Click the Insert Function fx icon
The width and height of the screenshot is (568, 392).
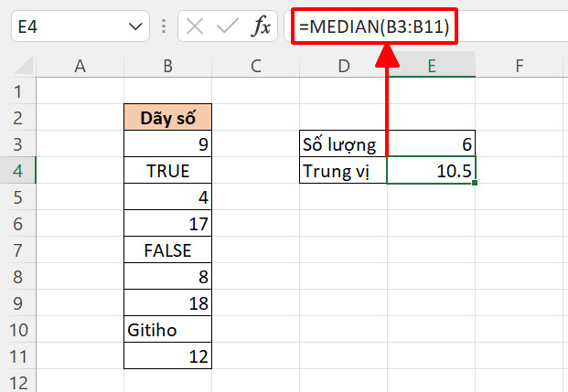click(x=261, y=26)
